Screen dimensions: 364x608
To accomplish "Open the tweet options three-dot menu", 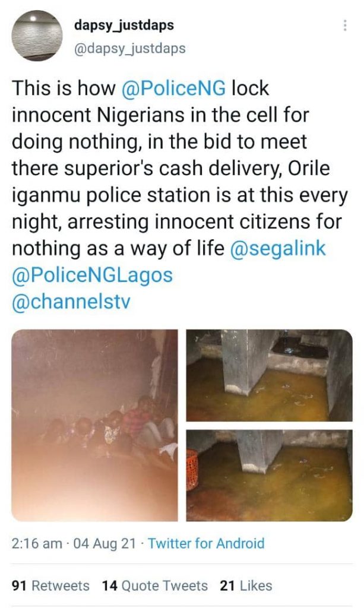I will 345,26.
